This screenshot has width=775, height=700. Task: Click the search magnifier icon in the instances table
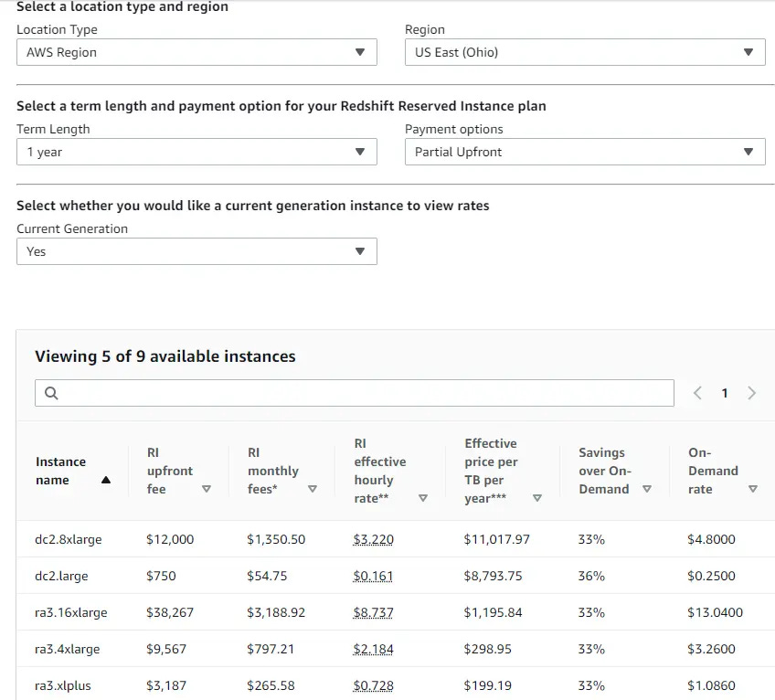[50, 392]
